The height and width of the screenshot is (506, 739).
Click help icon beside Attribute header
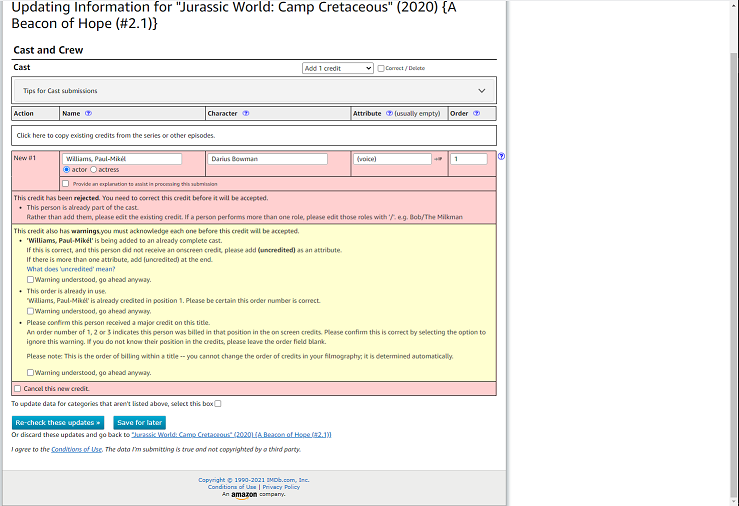click(x=389, y=114)
